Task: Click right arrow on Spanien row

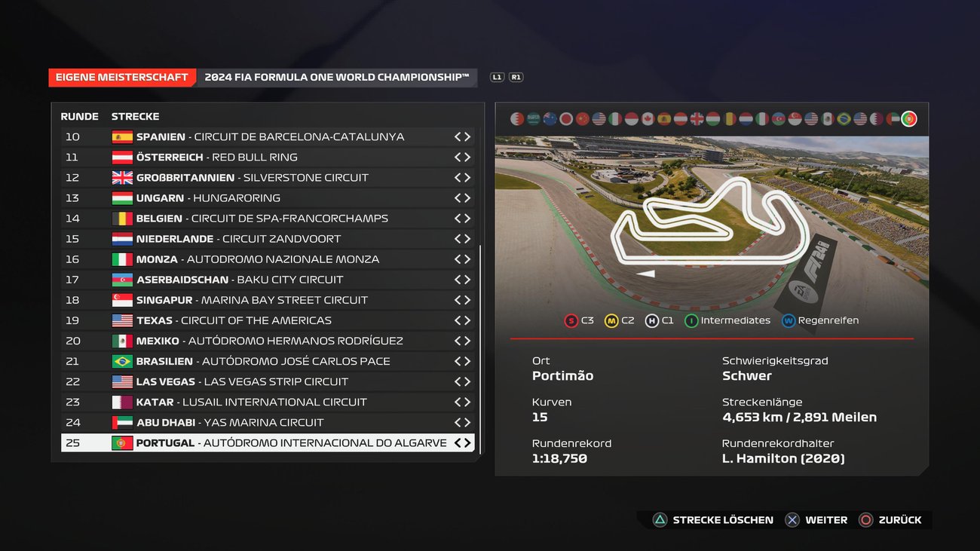Action: (467, 137)
